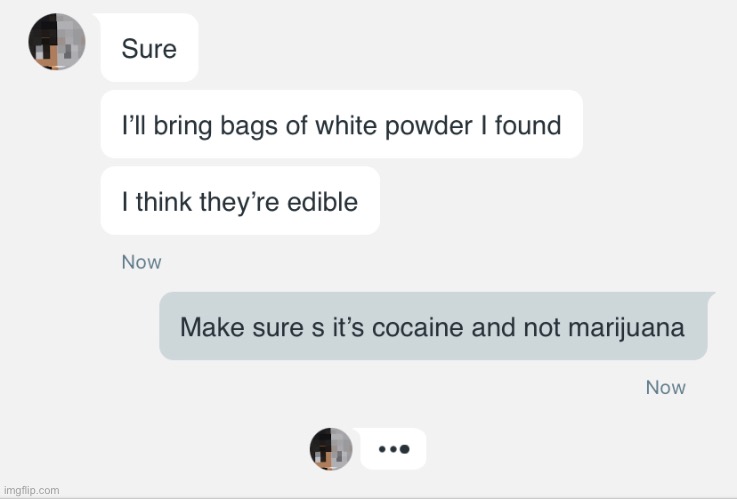Select the "Sure" message bubble

(149, 47)
